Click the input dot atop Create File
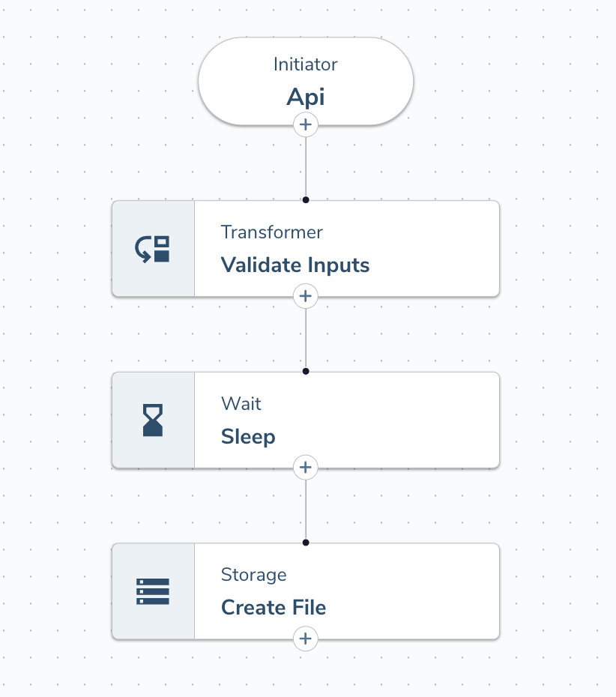This screenshot has width=616, height=697. (x=305, y=542)
